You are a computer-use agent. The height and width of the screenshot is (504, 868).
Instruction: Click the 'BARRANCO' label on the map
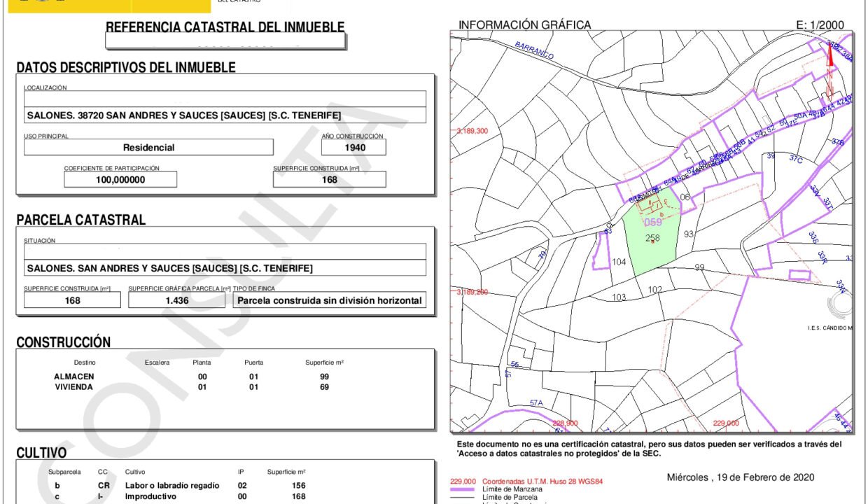tap(534, 50)
